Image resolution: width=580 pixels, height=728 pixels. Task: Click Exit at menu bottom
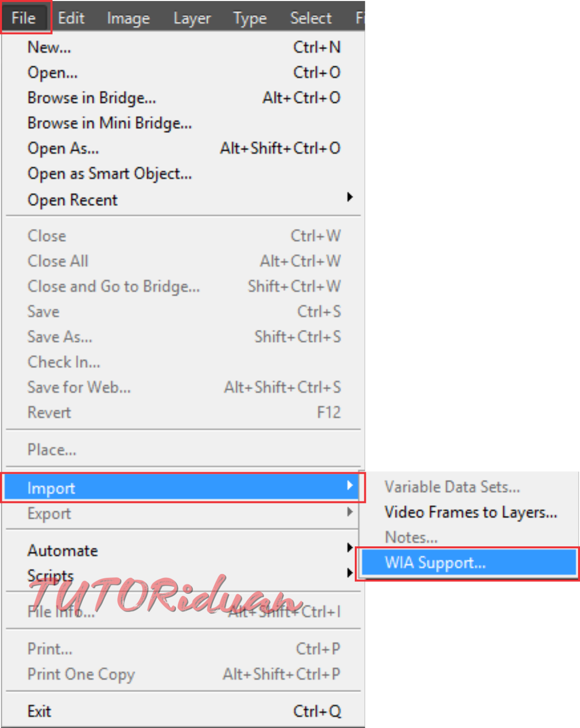[183, 711]
